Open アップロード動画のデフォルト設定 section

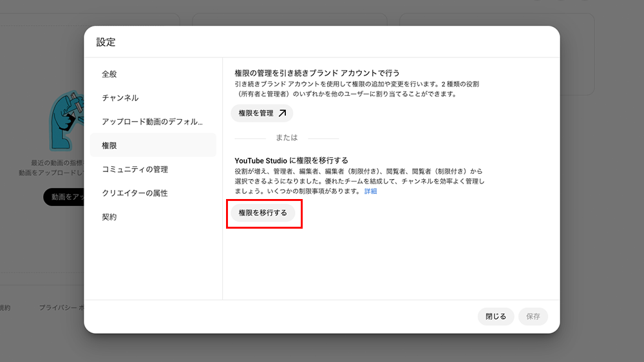(x=153, y=122)
